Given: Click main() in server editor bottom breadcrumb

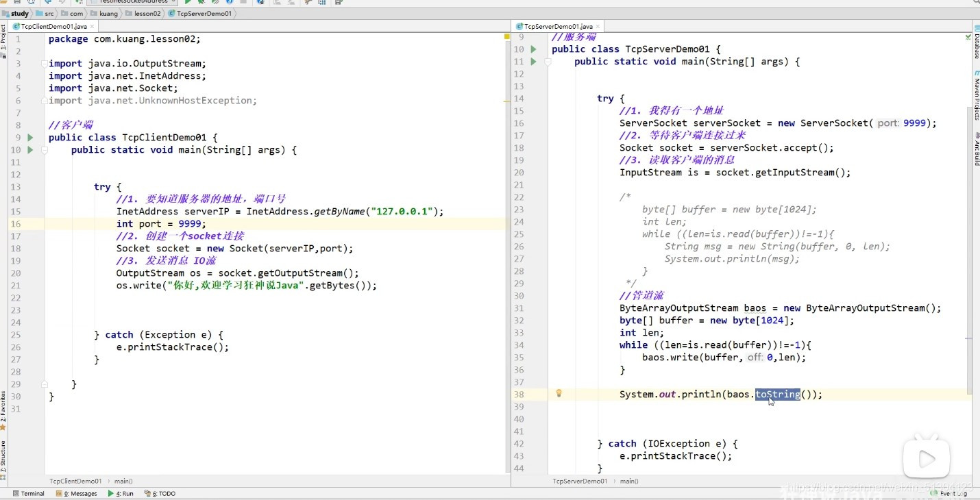Looking at the screenshot, I should [628, 482].
